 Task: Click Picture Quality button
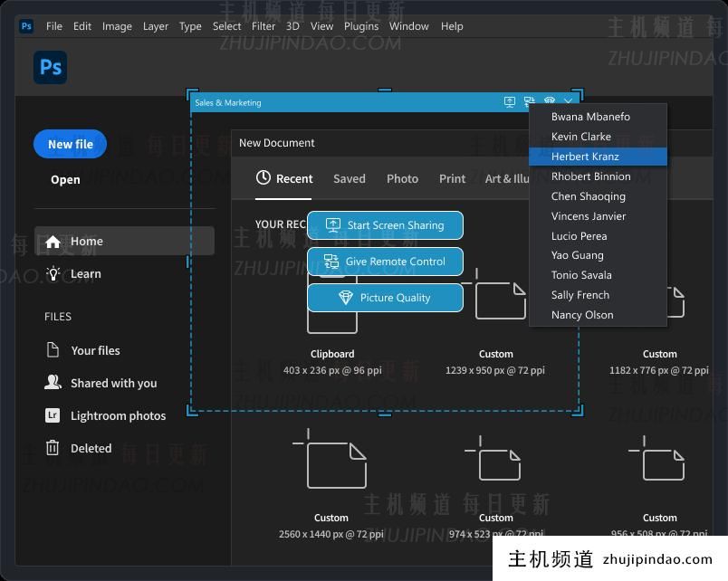(x=385, y=298)
